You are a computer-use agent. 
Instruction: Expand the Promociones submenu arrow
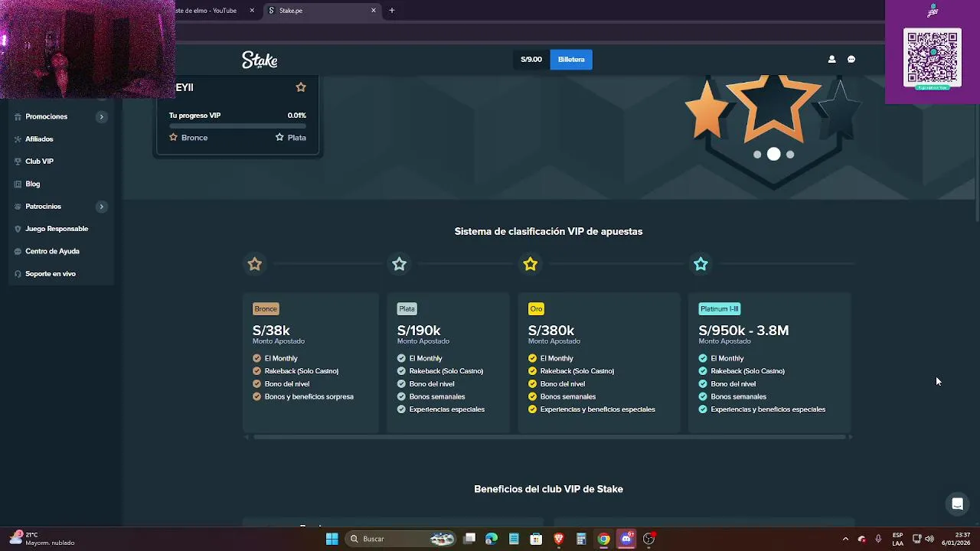click(x=101, y=116)
